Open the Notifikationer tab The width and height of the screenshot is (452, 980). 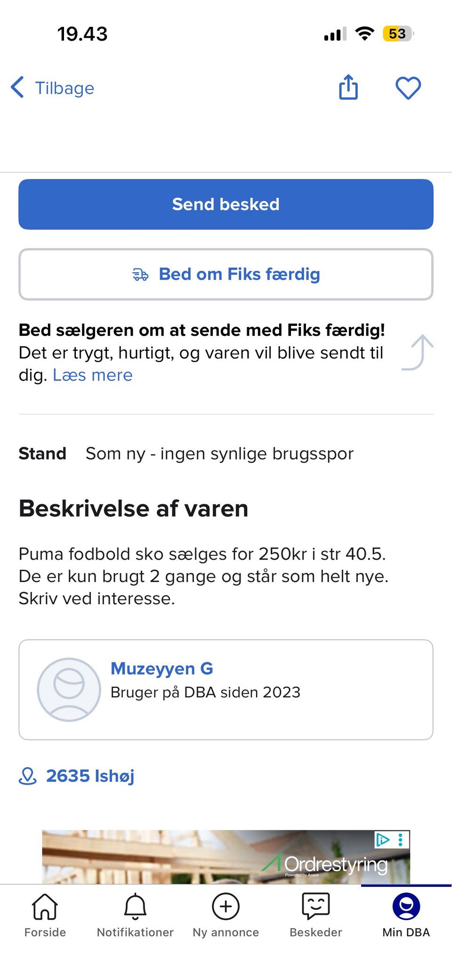coord(135,915)
